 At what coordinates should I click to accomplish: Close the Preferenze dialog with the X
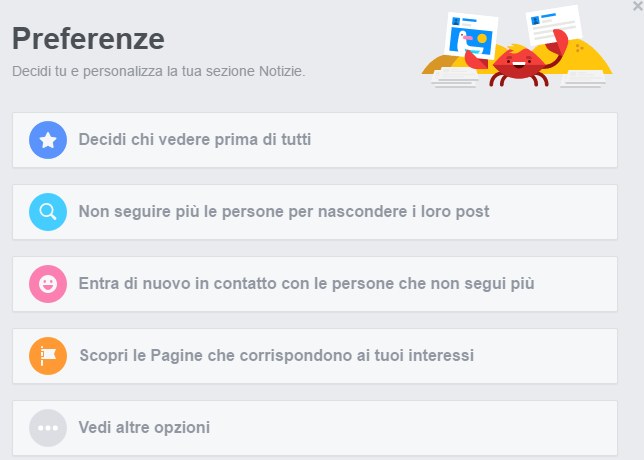pyautogui.click(x=638, y=6)
